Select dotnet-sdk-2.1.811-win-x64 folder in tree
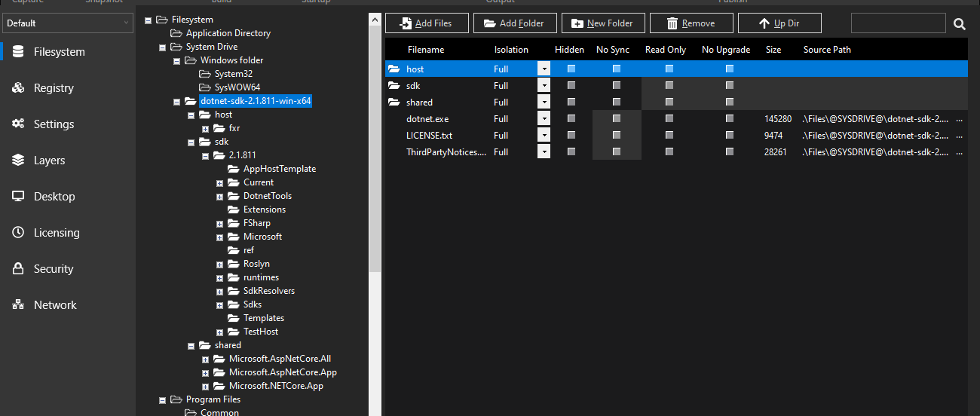The width and height of the screenshot is (980, 416). tap(256, 101)
